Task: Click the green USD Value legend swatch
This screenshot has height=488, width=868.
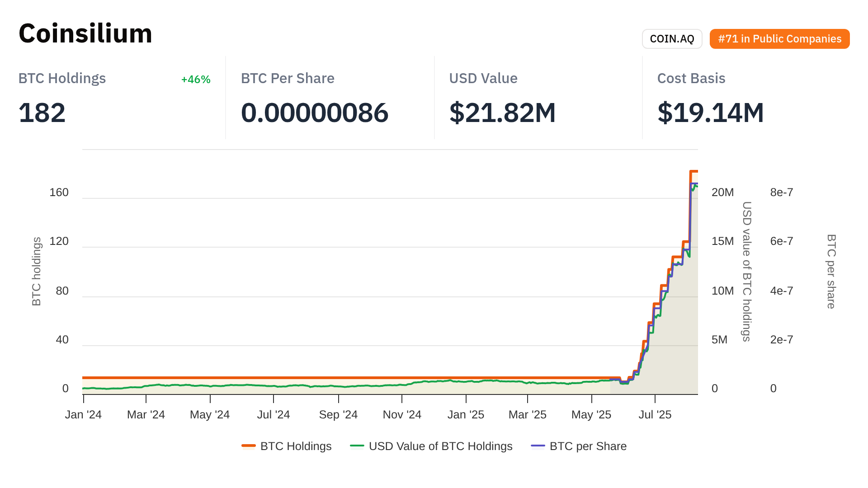Action: pos(357,446)
